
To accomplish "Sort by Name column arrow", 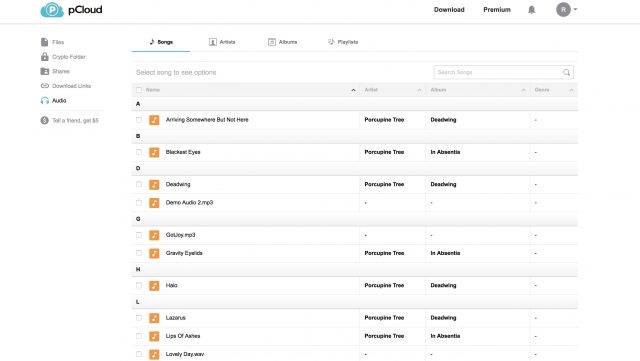I will click(353, 90).
